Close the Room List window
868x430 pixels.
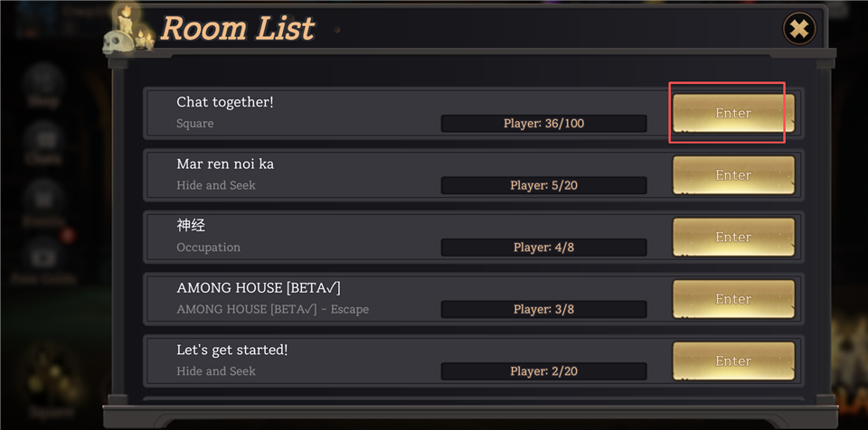point(798,30)
